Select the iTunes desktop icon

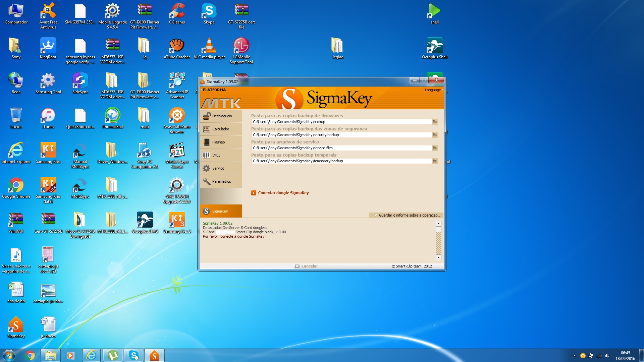tap(48, 119)
